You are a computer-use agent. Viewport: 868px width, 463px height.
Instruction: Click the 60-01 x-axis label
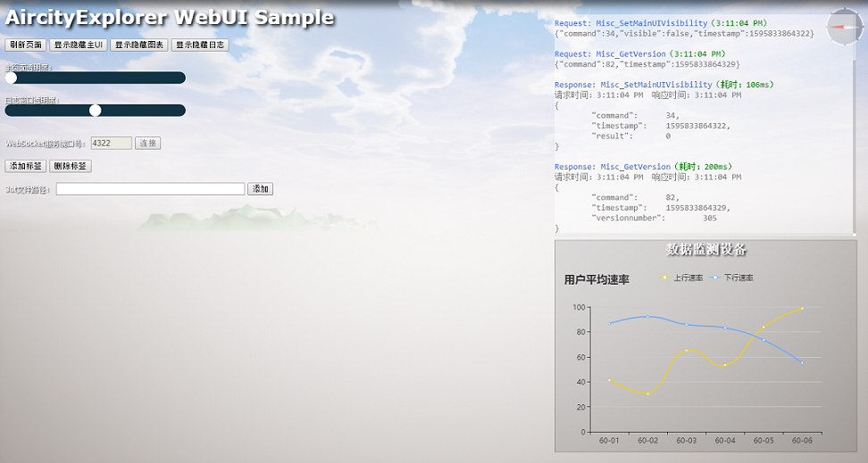tap(609, 441)
